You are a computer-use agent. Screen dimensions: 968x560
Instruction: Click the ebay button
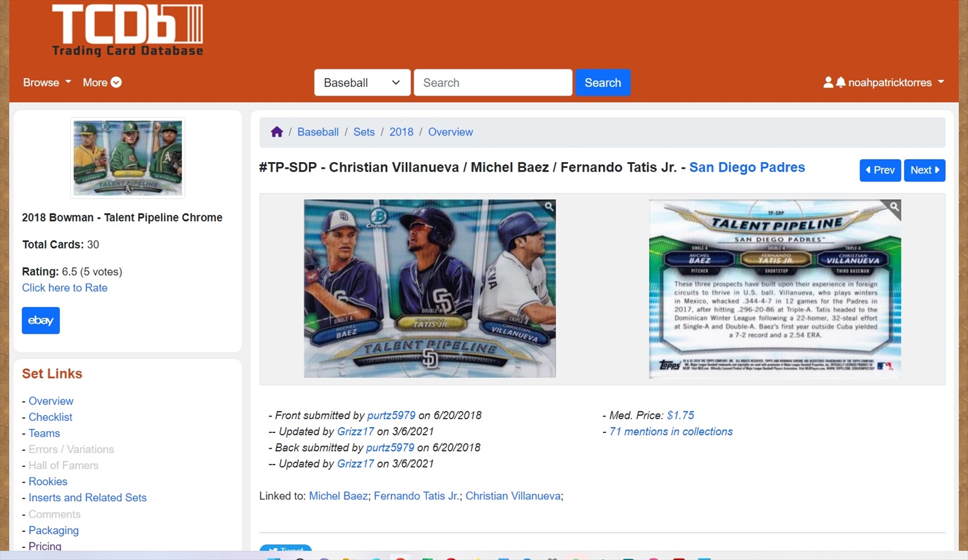pyautogui.click(x=41, y=321)
